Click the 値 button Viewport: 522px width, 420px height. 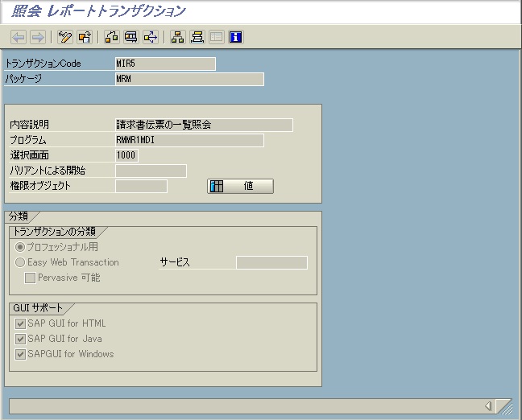click(x=240, y=187)
